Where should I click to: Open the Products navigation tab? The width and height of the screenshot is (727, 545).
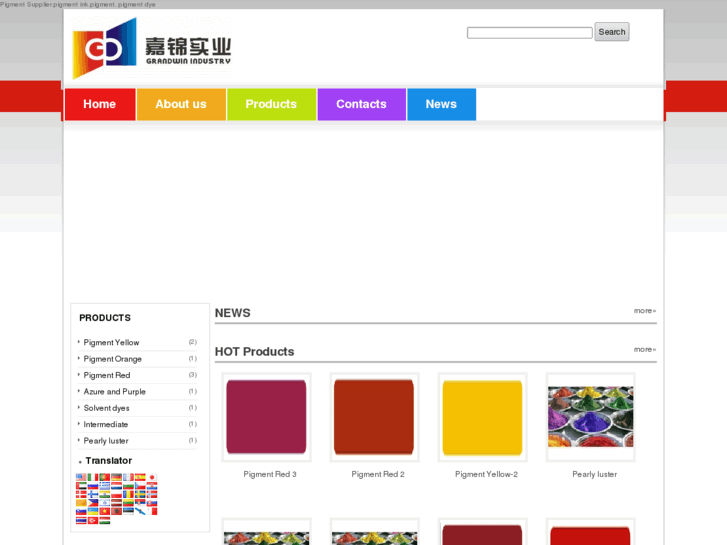pyautogui.click(x=271, y=104)
